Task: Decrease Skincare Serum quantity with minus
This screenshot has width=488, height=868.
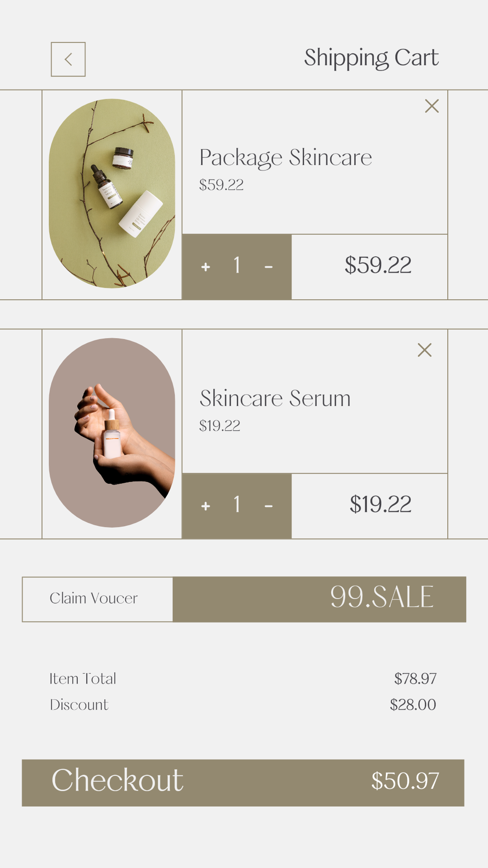Action: click(x=268, y=506)
